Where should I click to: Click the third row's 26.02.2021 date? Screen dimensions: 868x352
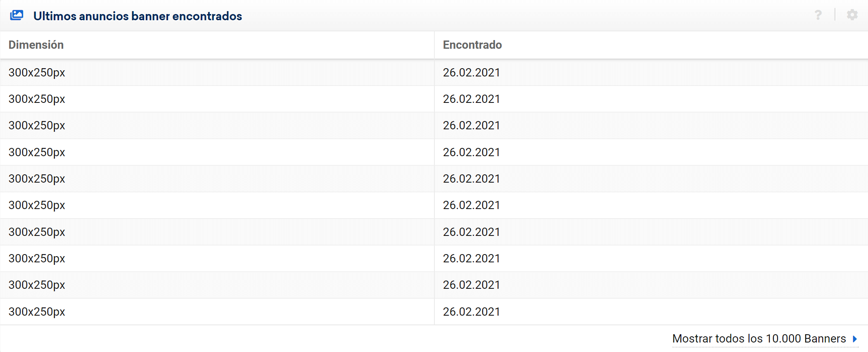pos(471,126)
